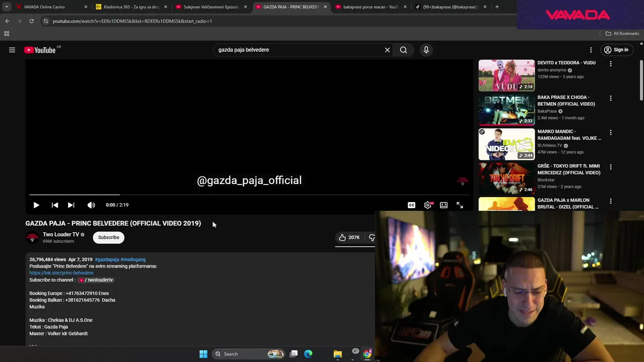644x362 pixels.
Task: Switch to the Kladionica 365 tab
Action: click(131, 7)
